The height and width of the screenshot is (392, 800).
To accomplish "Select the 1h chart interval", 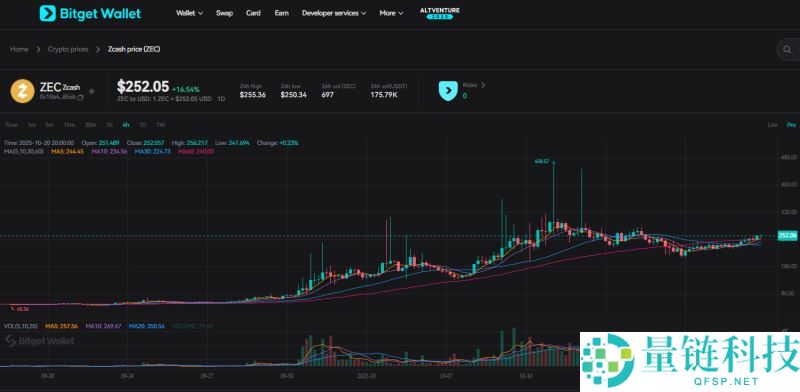I will [110, 125].
